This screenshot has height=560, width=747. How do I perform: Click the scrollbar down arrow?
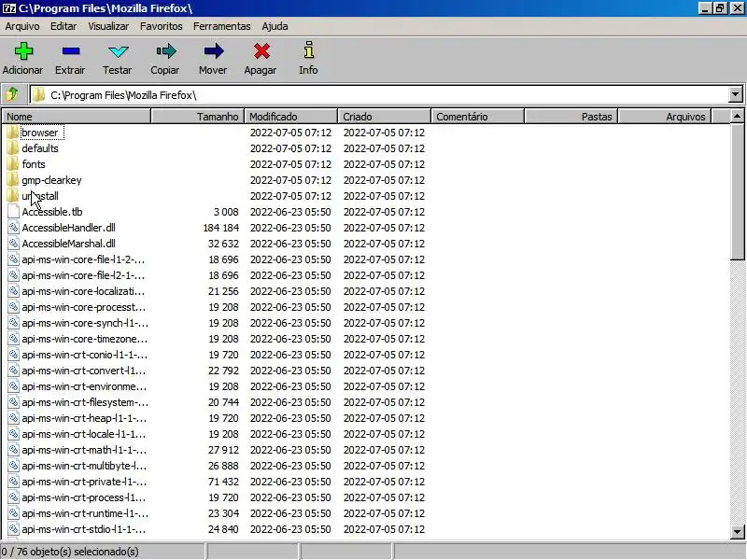point(737,531)
